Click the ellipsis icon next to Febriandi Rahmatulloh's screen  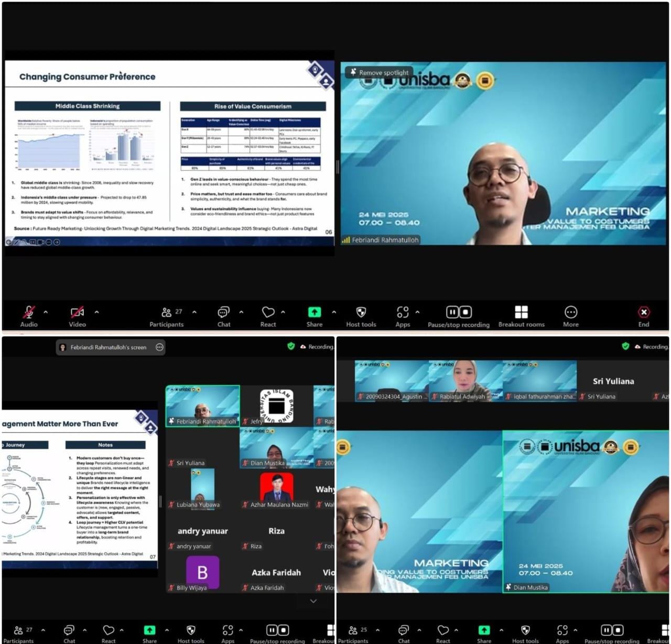click(x=159, y=347)
